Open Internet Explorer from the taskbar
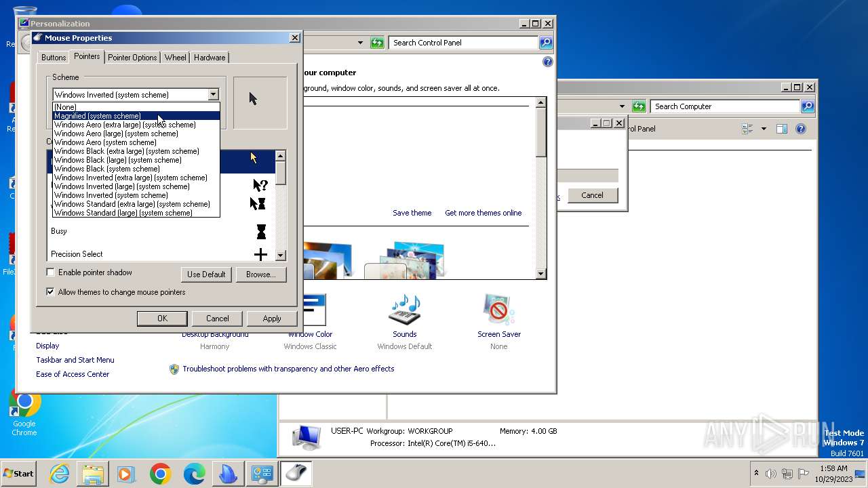 [59, 474]
